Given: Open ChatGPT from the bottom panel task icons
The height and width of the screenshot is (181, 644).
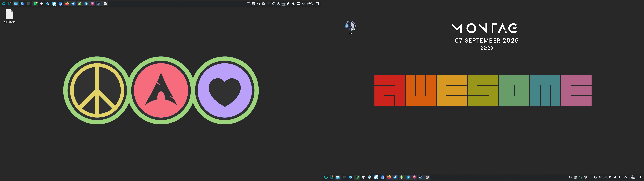Looking at the screenshot, I should coord(427,177).
